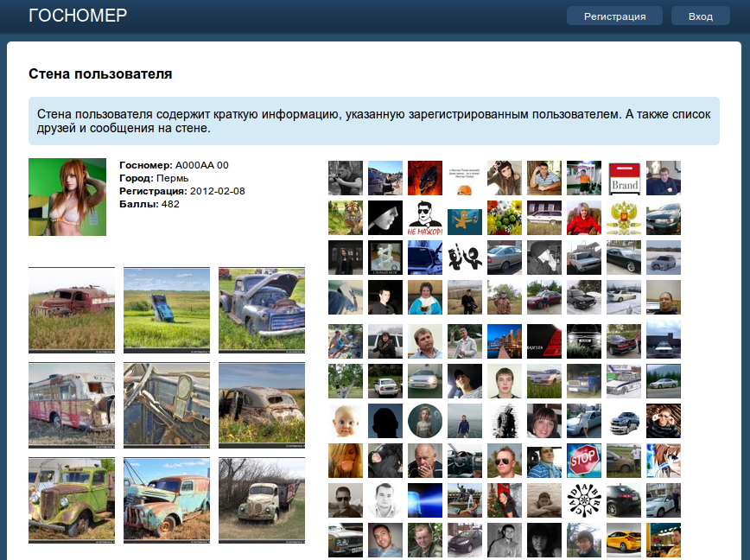Select the dark head silhouette avatar

(x=385, y=421)
